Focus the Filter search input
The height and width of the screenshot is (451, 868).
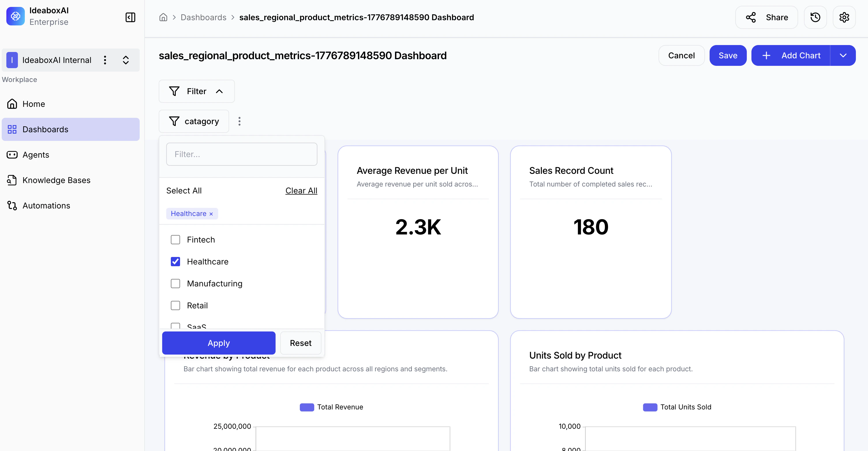click(x=242, y=154)
